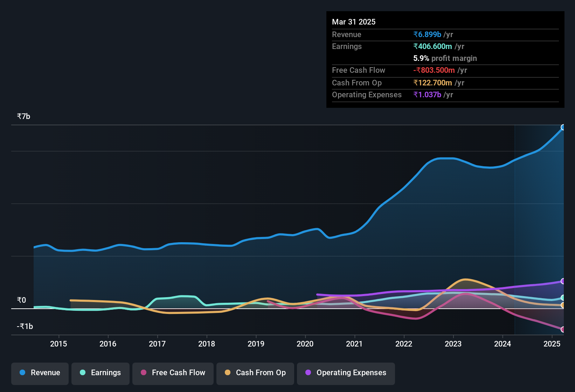Click the -₹803.500m Free Cash Flow value
This screenshot has height=392, width=575.
[x=434, y=70]
